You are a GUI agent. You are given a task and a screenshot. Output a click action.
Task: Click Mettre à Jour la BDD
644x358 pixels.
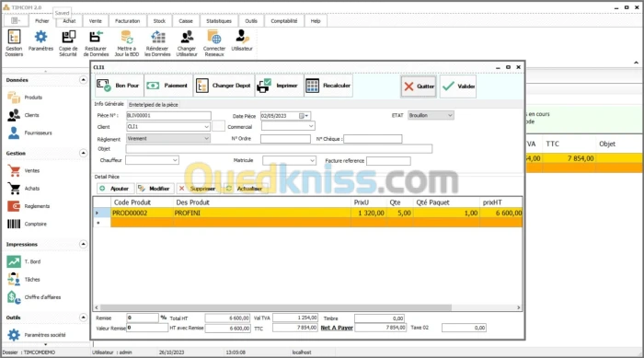pyautogui.click(x=127, y=42)
